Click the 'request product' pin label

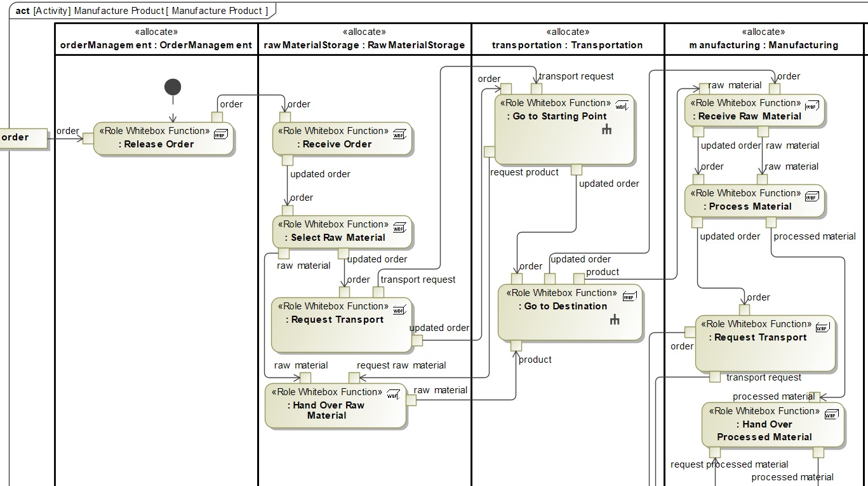524,172
